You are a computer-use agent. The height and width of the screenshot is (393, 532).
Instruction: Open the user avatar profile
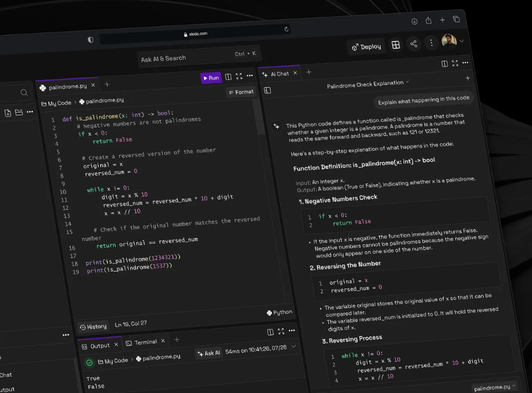tap(448, 41)
